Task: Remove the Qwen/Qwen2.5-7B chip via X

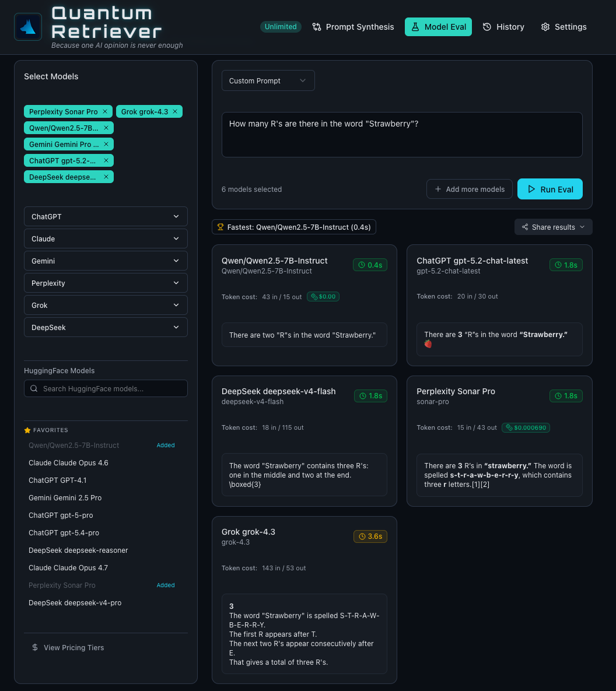Action: pos(106,128)
